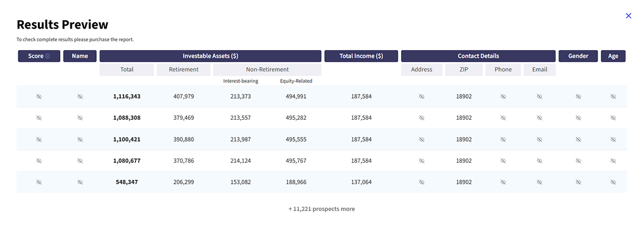Select the Retirement sub-header
The image size is (644, 230).
[x=184, y=70]
